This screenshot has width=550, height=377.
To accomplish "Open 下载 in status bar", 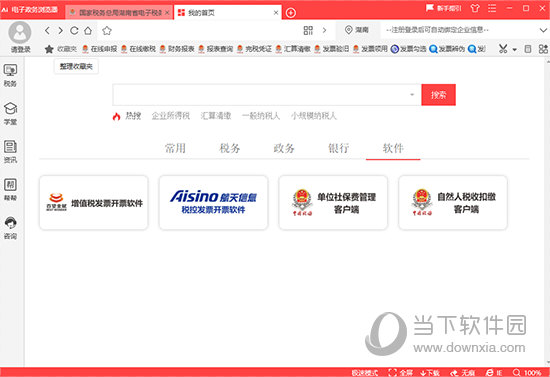I will point(430,372).
